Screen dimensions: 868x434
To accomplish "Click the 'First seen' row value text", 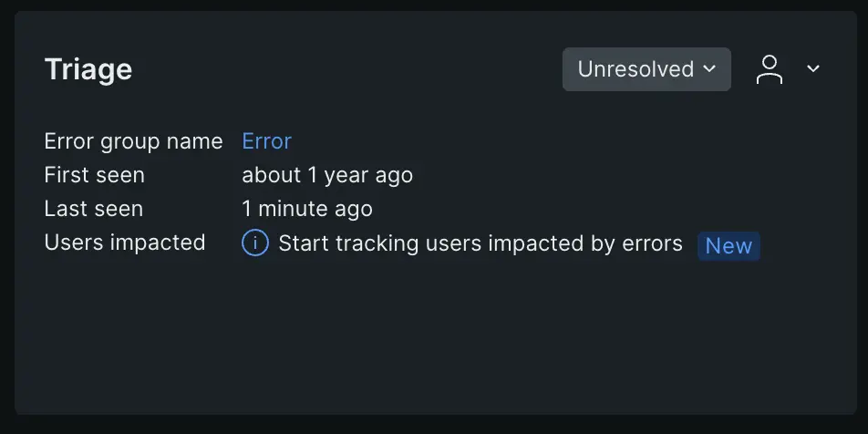I will pyautogui.click(x=326, y=175).
